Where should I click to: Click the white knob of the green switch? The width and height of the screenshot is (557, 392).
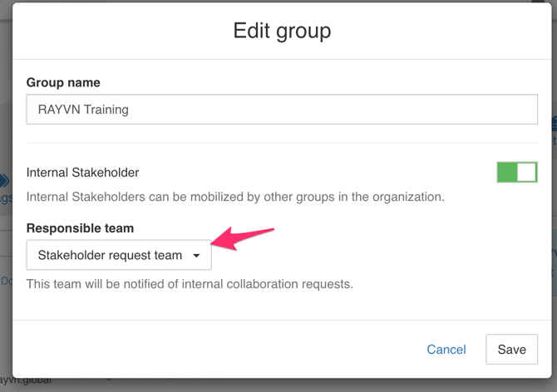point(525,172)
